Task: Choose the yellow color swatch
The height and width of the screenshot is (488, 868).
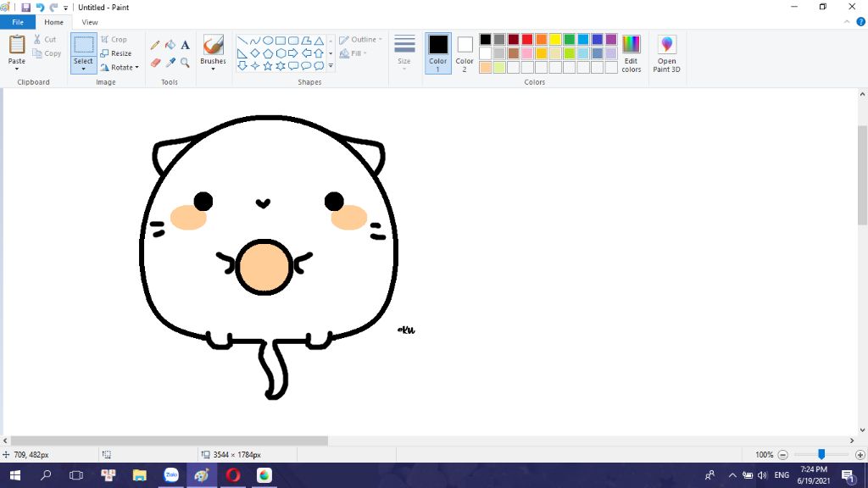Action: (555, 39)
